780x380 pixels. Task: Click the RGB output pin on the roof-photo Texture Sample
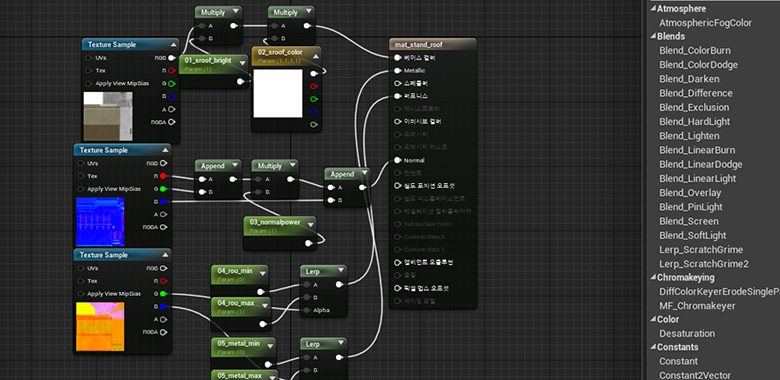click(172, 58)
